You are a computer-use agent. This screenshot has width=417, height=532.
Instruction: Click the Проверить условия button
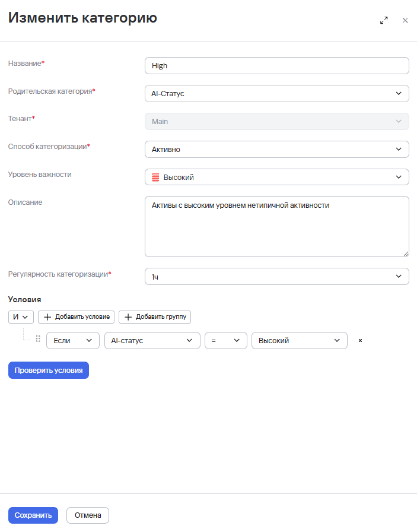click(49, 370)
